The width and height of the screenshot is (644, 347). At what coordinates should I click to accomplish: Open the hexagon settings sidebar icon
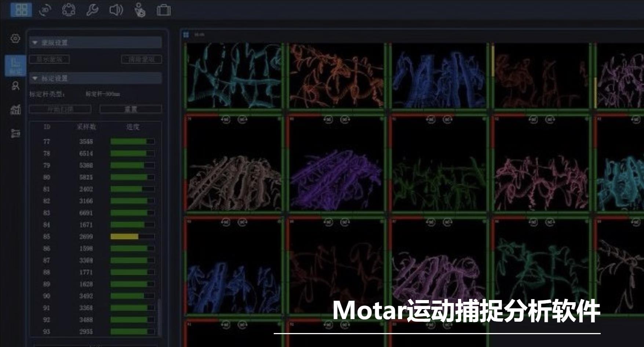tap(15, 38)
